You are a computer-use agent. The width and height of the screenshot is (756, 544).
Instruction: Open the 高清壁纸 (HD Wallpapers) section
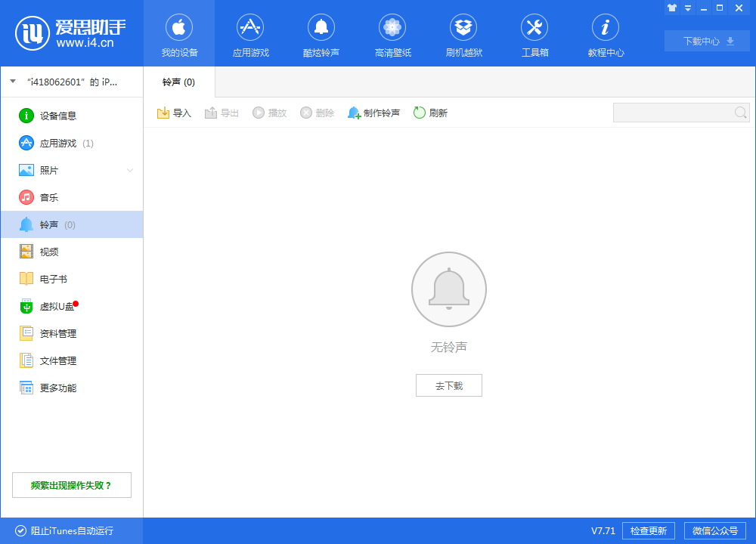(392, 34)
